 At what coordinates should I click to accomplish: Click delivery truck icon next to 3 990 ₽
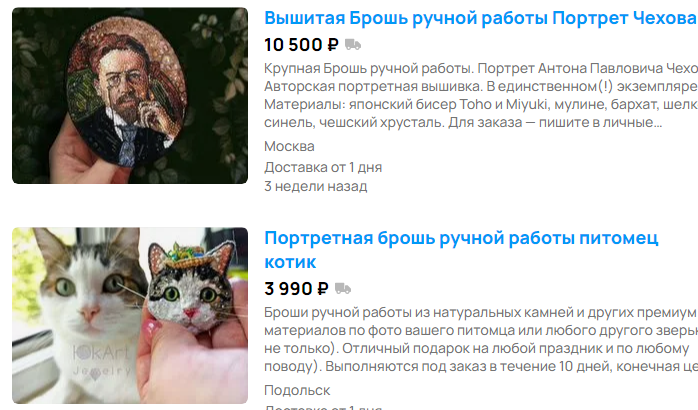tap(343, 288)
